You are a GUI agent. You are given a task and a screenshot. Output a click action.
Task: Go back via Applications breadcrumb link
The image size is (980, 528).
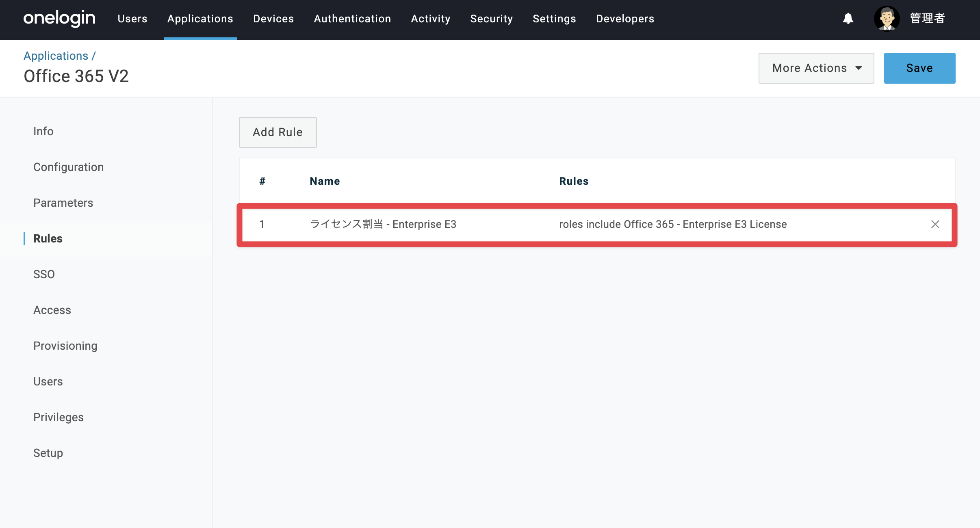56,56
